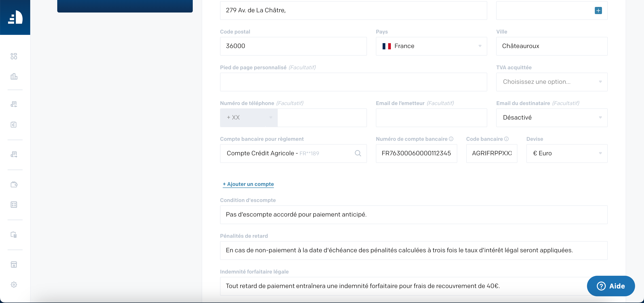Open the Devise dropdown showing Euro
Screen dimensions: 644x303
pyautogui.click(x=567, y=153)
